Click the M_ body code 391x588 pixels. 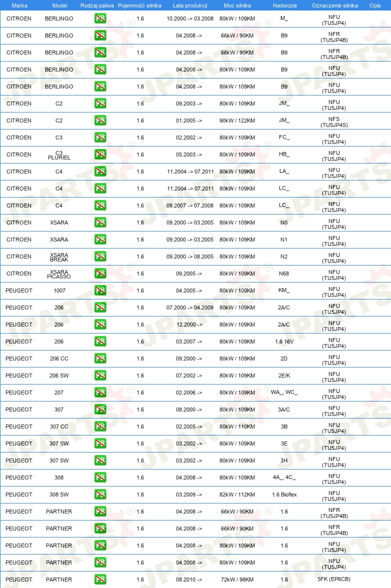tap(284, 18)
